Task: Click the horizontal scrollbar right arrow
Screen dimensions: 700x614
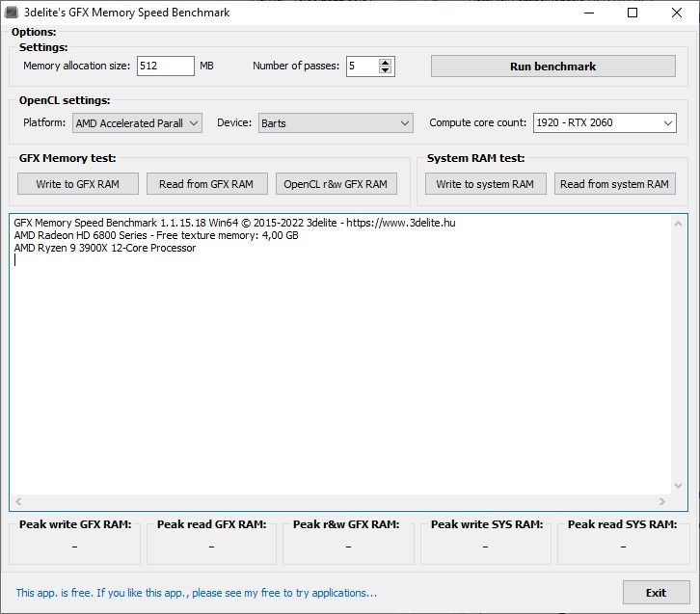Action: coord(662,501)
